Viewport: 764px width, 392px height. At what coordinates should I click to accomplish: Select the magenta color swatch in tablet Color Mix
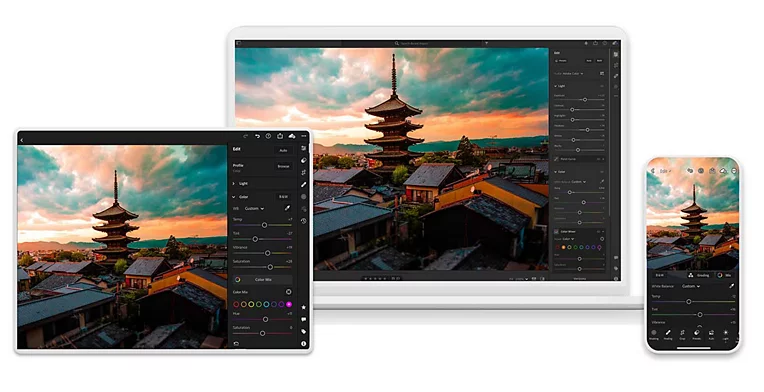pos(289,304)
